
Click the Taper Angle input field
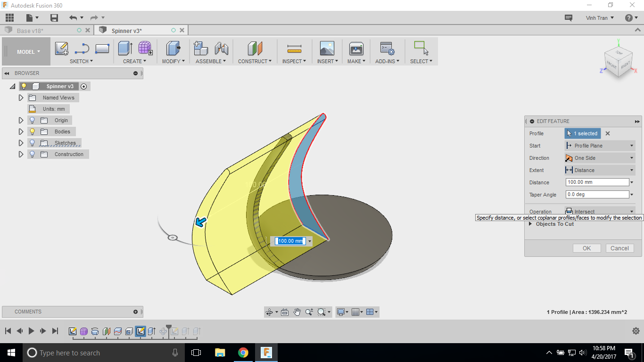pos(597,195)
